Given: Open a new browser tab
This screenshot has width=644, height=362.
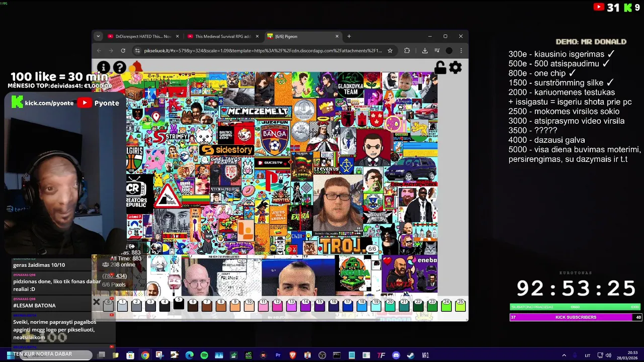Looking at the screenshot, I should point(349,36).
